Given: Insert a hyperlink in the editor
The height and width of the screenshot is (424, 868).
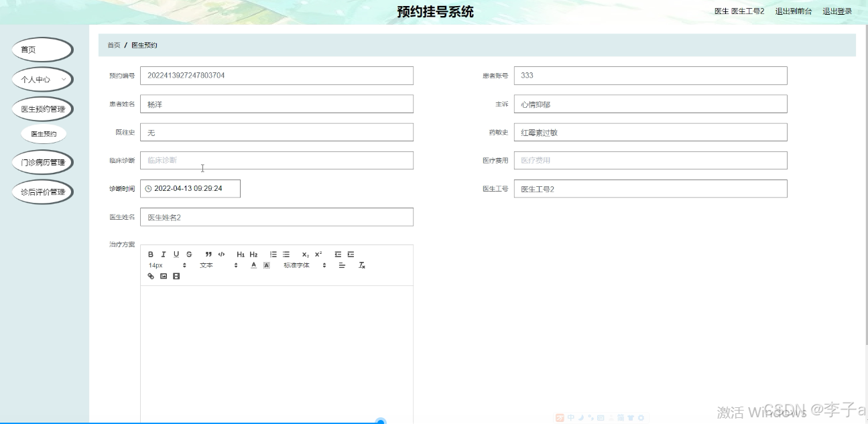Looking at the screenshot, I should [150, 276].
